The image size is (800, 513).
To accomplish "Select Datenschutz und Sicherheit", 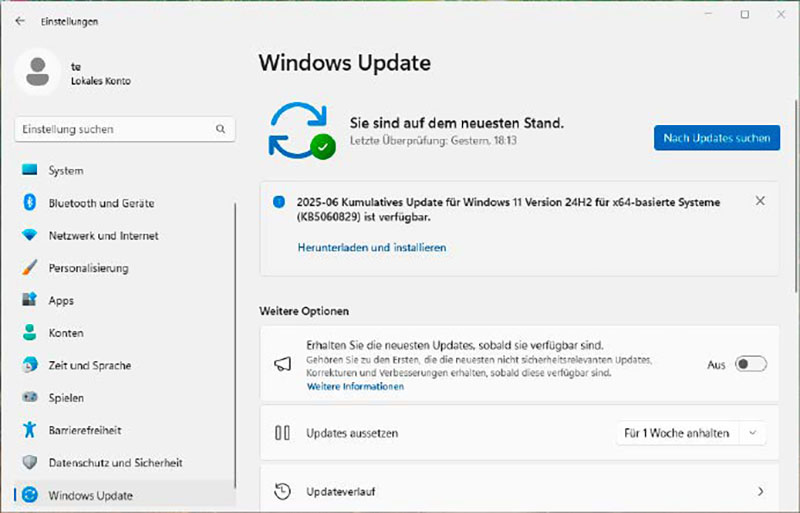I will pyautogui.click(x=124, y=462).
